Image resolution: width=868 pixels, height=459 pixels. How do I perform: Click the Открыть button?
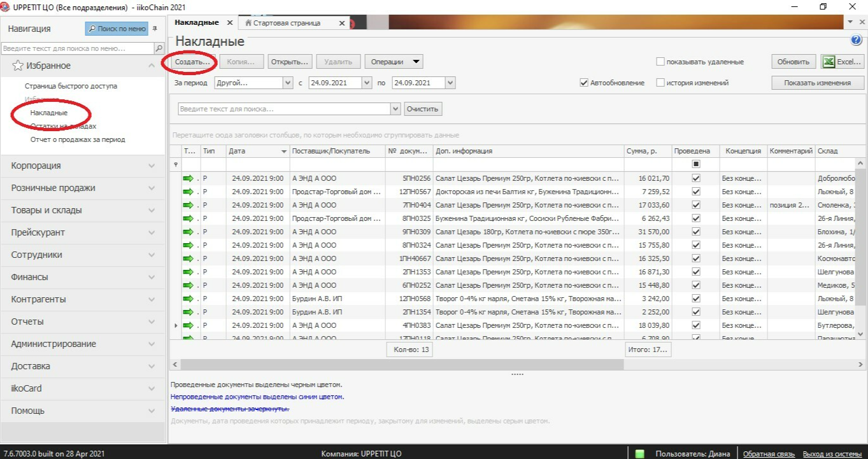290,62
